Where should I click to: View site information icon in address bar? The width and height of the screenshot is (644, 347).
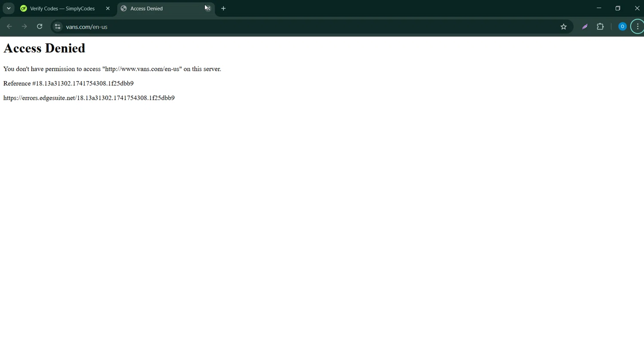point(58,27)
